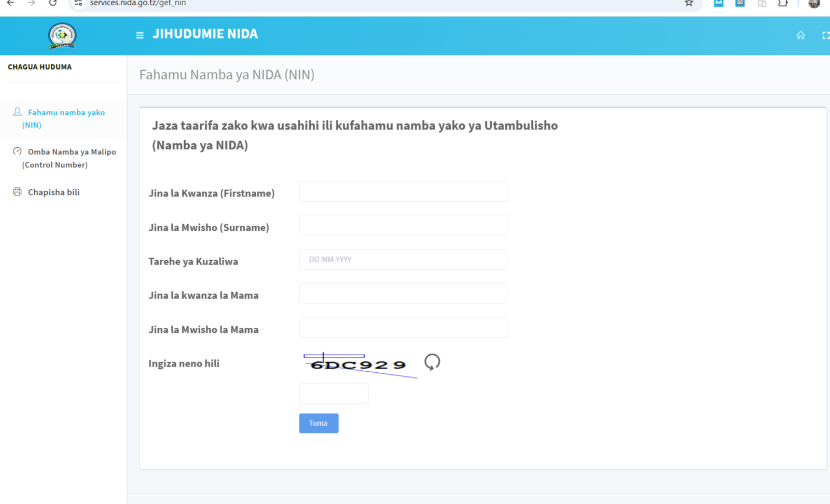Bookmark this page with the star icon
830x504 pixels.
click(x=689, y=3)
